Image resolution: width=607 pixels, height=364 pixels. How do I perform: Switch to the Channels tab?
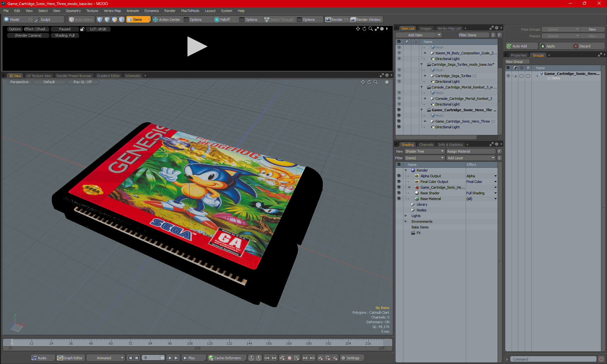coord(426,145)
